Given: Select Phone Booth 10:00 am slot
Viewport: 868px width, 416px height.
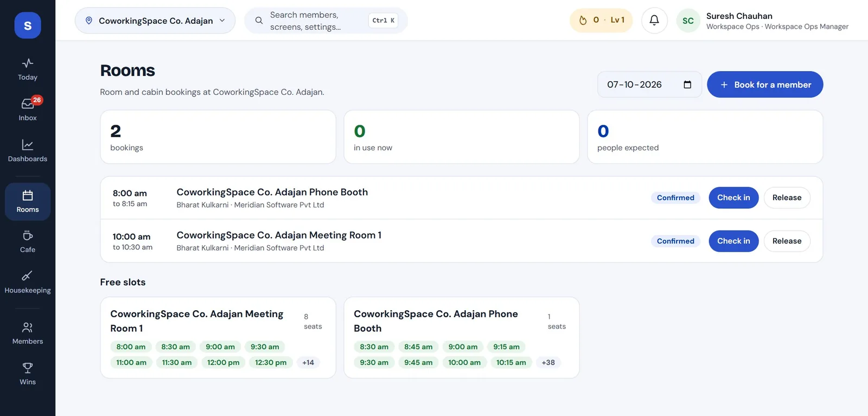Looking at the screenshot, I should [x=464, y=363].
